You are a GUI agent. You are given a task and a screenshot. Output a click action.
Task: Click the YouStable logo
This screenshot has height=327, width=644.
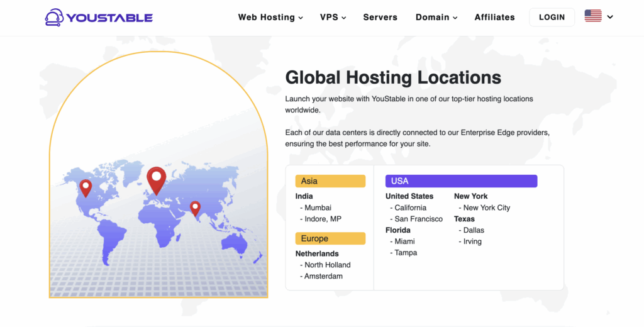[99, 17]
